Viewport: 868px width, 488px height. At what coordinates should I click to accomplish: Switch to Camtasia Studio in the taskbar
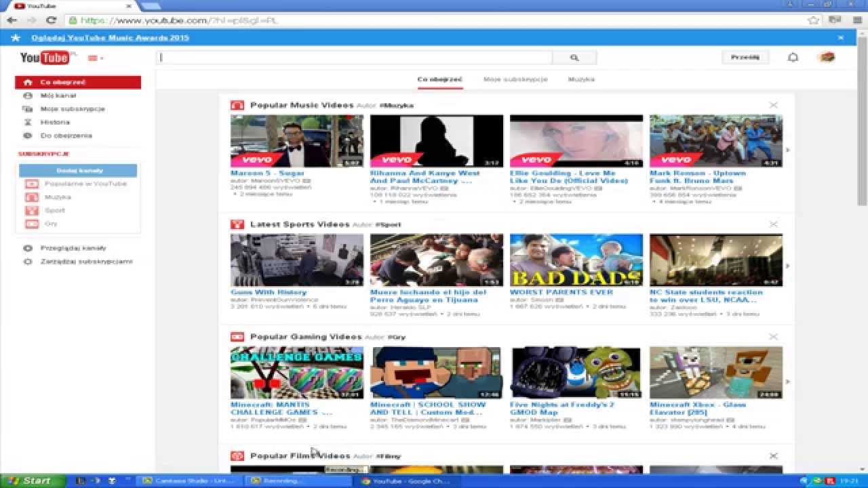pos(189,481)
